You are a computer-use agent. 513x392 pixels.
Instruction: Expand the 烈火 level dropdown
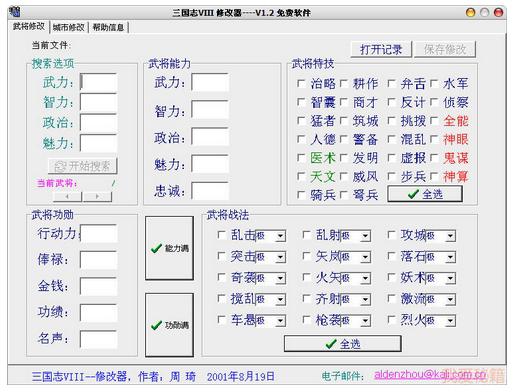(x=450, y=321)
